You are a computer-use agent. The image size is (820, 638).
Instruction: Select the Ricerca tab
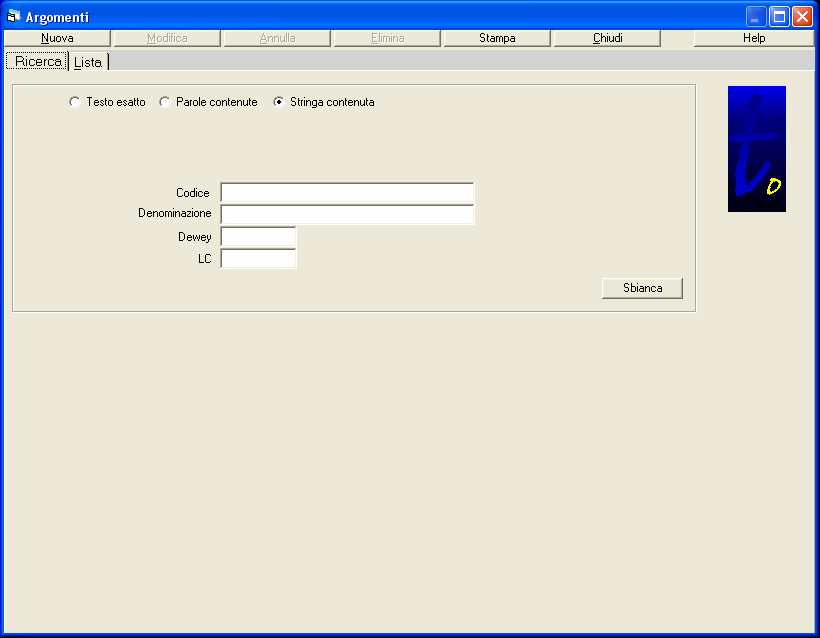pyautogui.click(x=38, y=62)
